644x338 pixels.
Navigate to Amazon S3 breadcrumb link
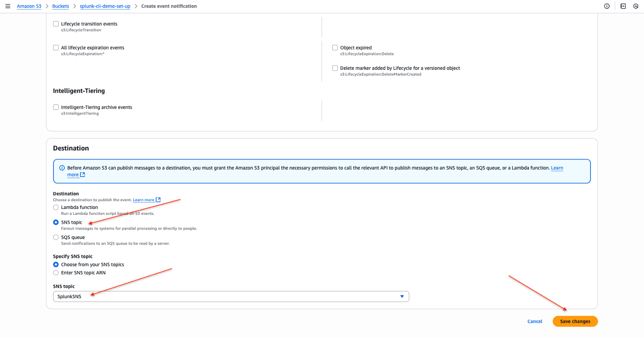pos(29,6)
